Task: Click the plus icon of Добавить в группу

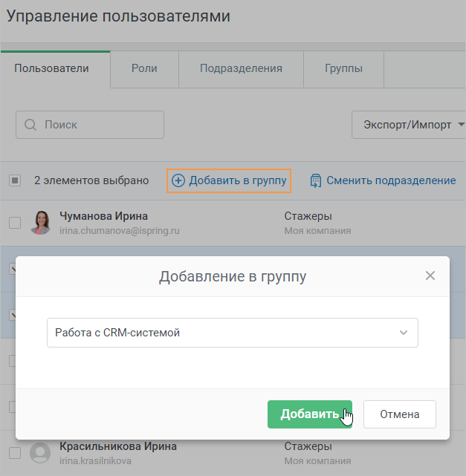Action: click(x=178, y=180)
